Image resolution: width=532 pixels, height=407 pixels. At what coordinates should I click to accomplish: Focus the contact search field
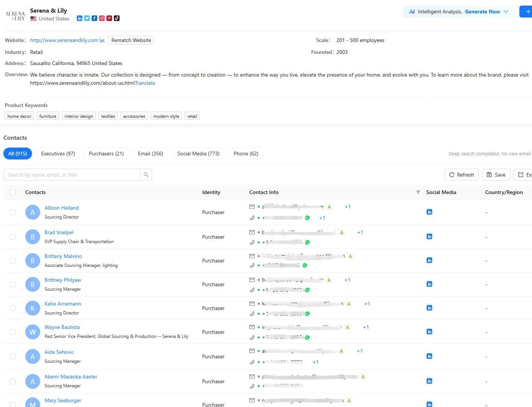[72, 175]
